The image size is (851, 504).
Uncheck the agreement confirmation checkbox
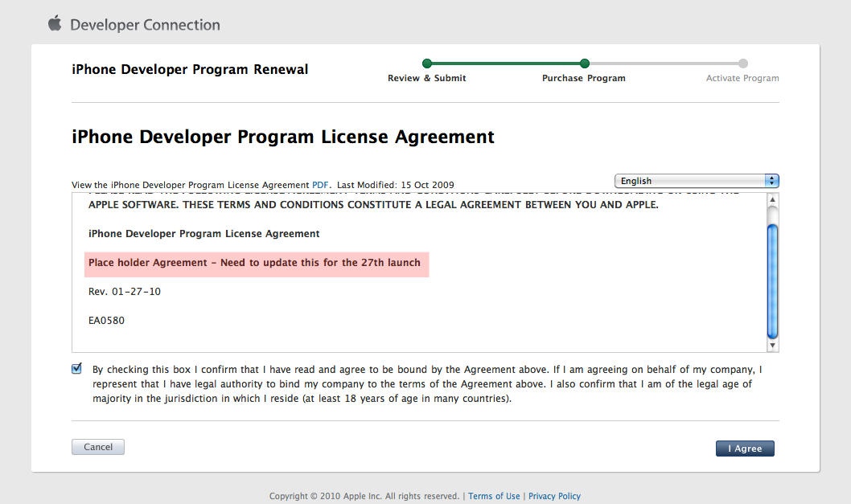tap(77, 369)
